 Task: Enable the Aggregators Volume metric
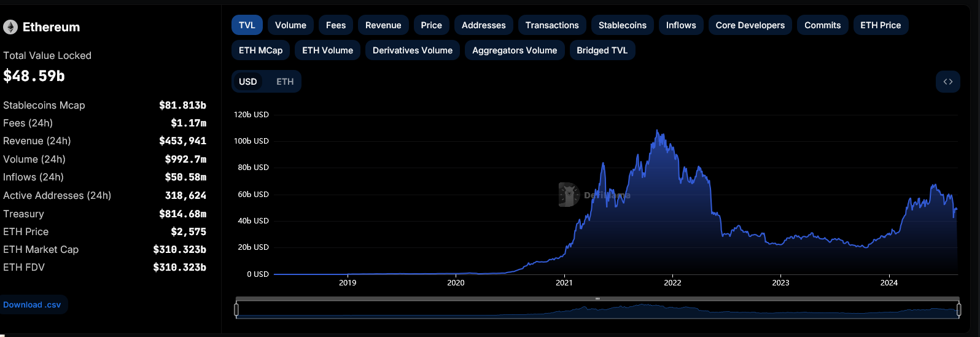pyautogui.click(x=515, y=50)
